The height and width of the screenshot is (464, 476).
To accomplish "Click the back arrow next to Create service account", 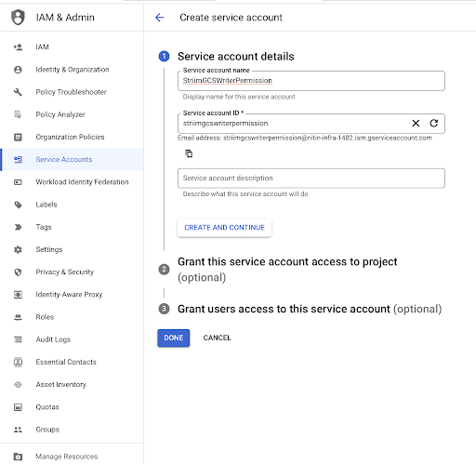I will point(160,18).
